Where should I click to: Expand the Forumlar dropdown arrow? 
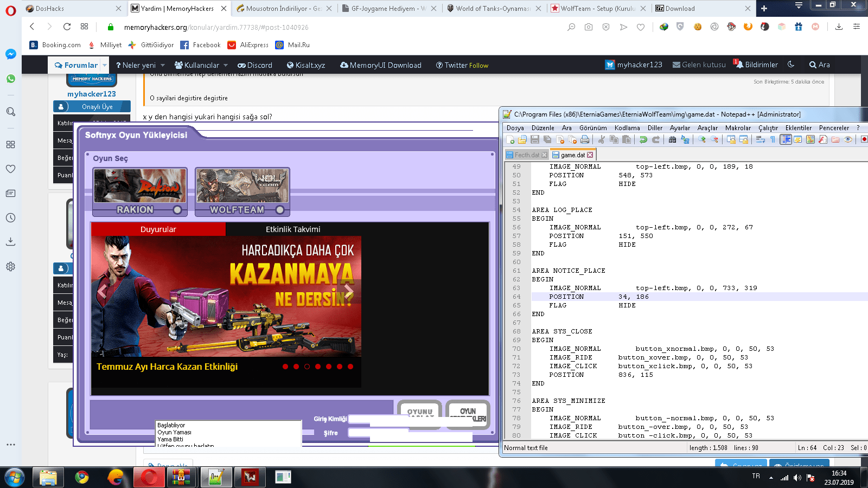pos(105,65)
